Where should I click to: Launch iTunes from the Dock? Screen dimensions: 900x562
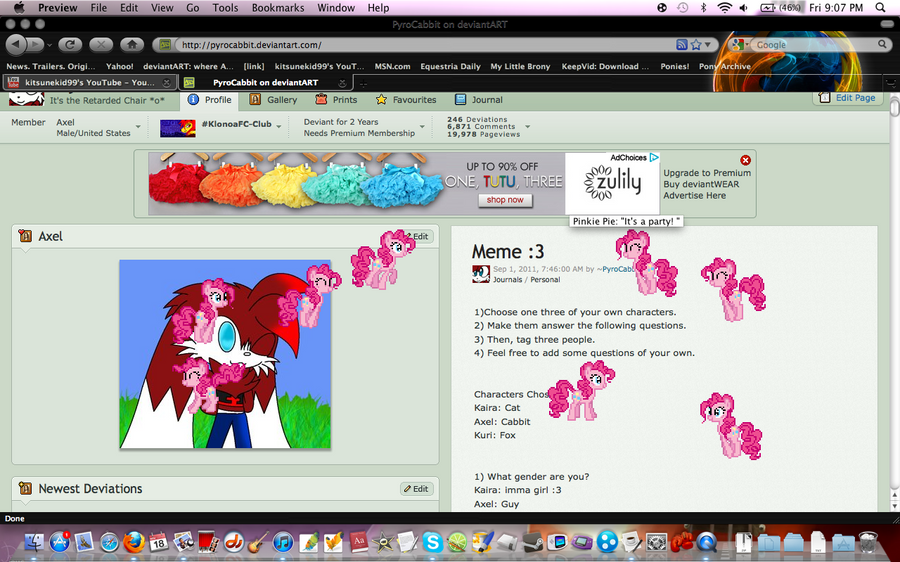pos(283,541)
